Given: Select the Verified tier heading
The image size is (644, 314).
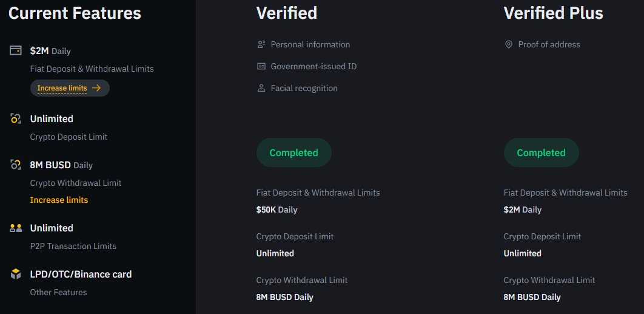Looking at the screenshot, I should coord(287,13).
